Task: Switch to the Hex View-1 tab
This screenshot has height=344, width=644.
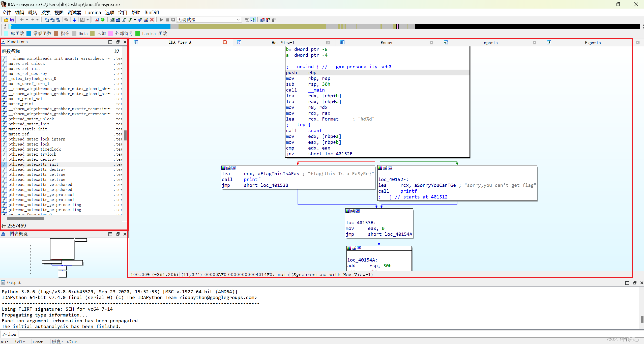Action: [283, 43]
